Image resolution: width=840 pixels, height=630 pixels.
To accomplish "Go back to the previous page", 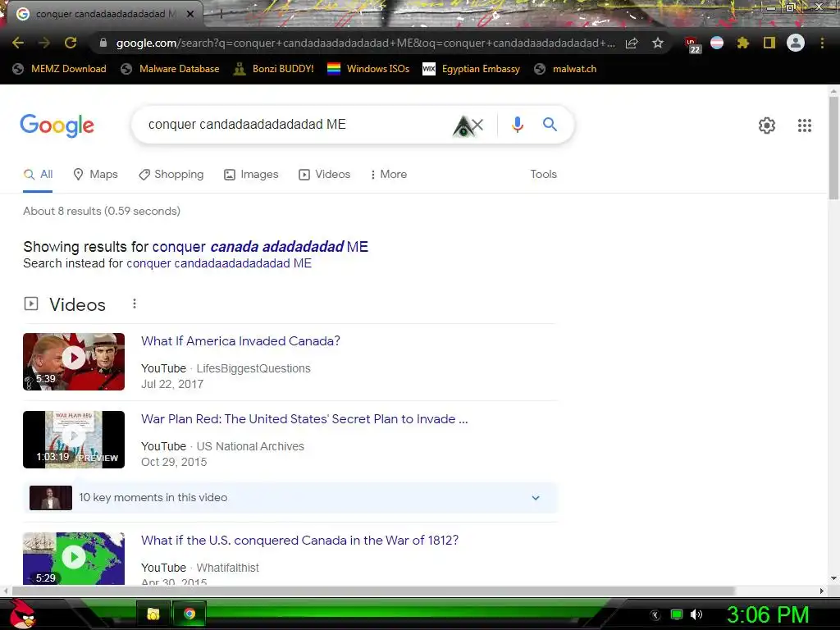I will (x=18, y=43).
